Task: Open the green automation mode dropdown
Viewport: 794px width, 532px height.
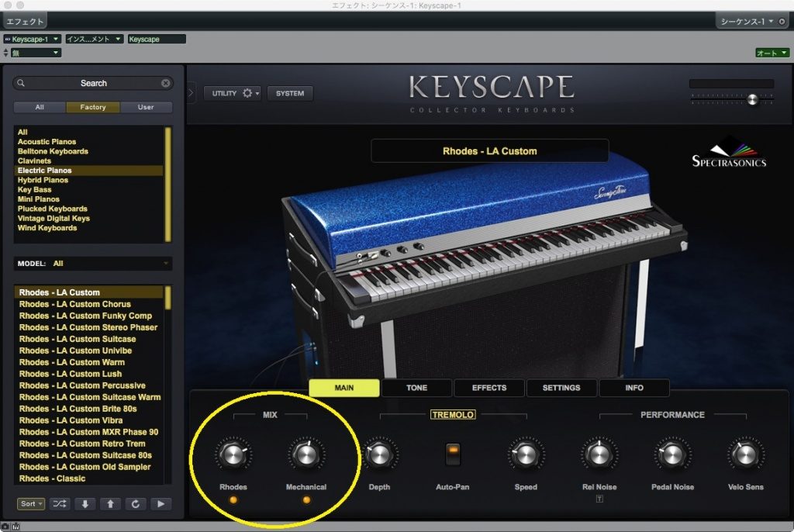Action: pos(772,53)
